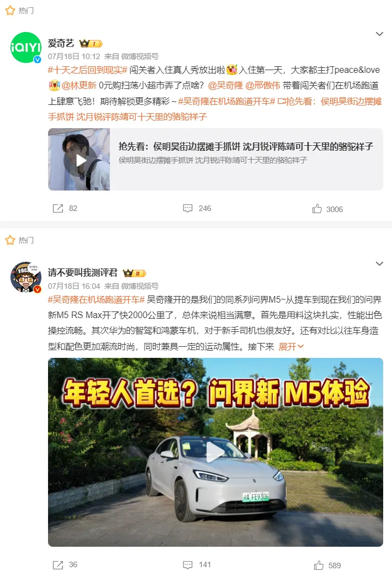
Task: Open the 抢先看 video card title
Action: (x=246, y=146)
